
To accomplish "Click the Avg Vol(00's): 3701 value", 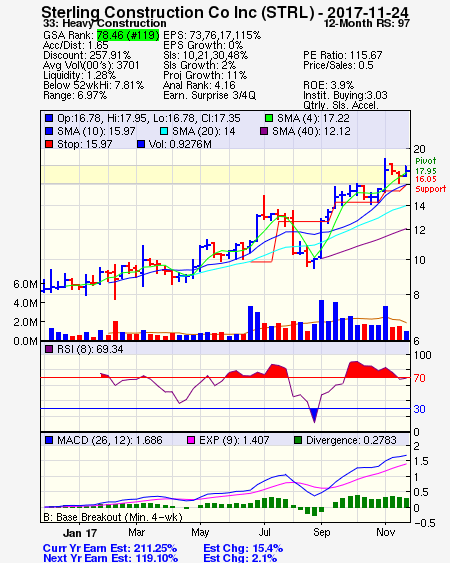I will pyautogui.click(x=91, y=65).
